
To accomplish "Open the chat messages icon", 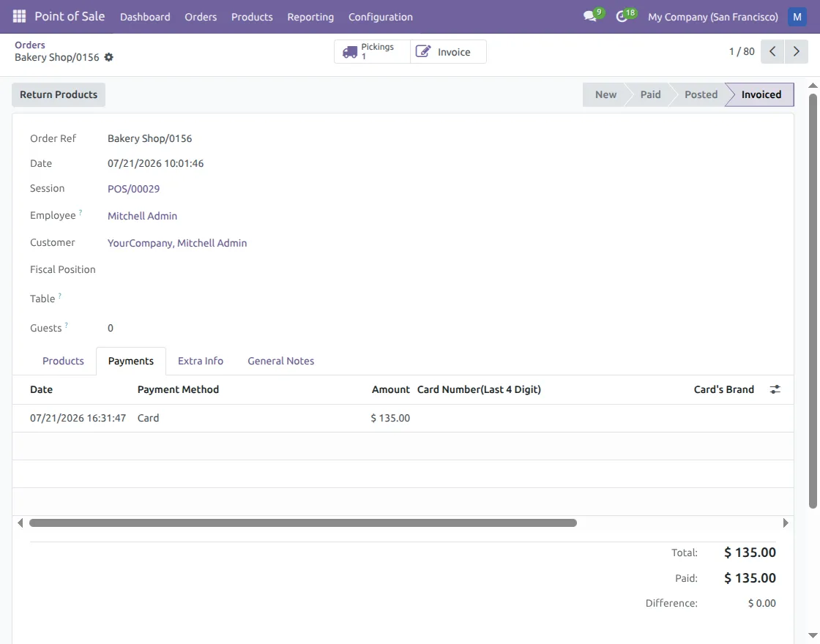I will tap(590, 17).
